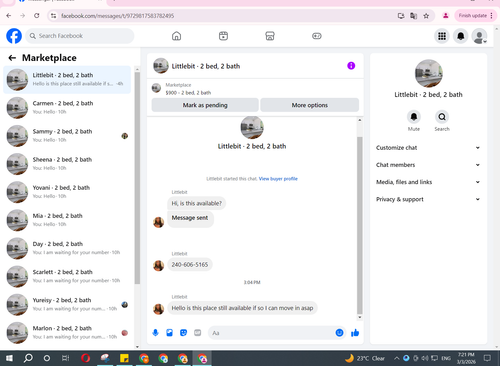This screenshot has width=500, height=366.
Task: Open the Day - 2 bed, 2 bath chat
Action: tap(67, 248)
